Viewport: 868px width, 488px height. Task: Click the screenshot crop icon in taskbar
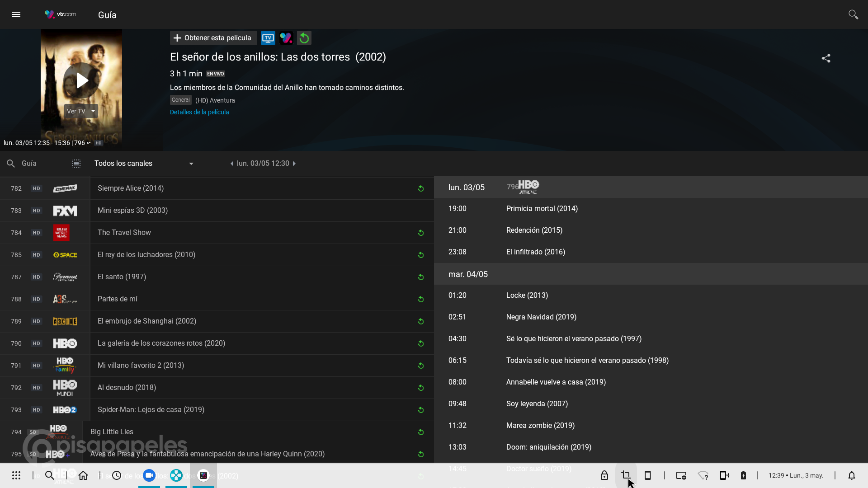pyautogui.click(x=626, y=475)
